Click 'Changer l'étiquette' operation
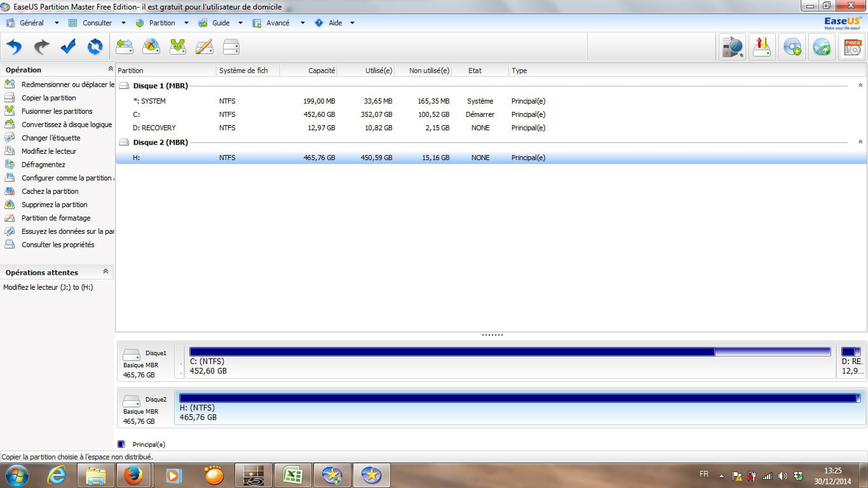This screenshot has width=868, height=488. [51, 138]
